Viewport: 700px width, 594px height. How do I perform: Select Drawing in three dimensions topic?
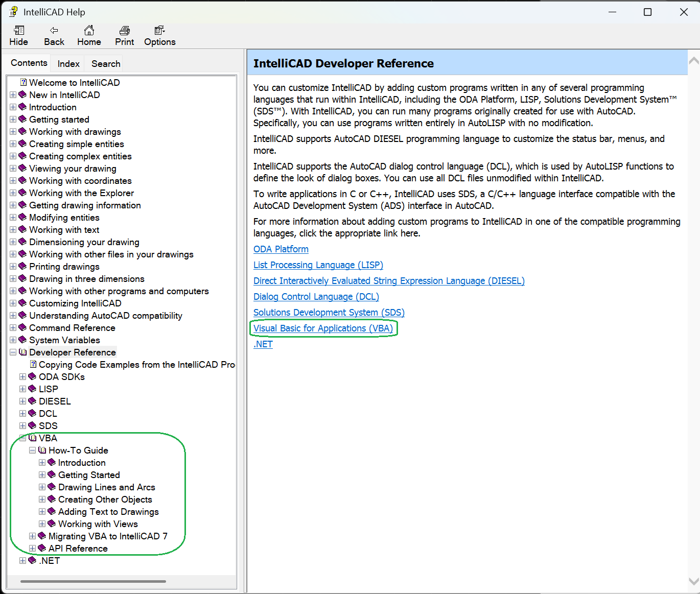[x=87, y=279]
